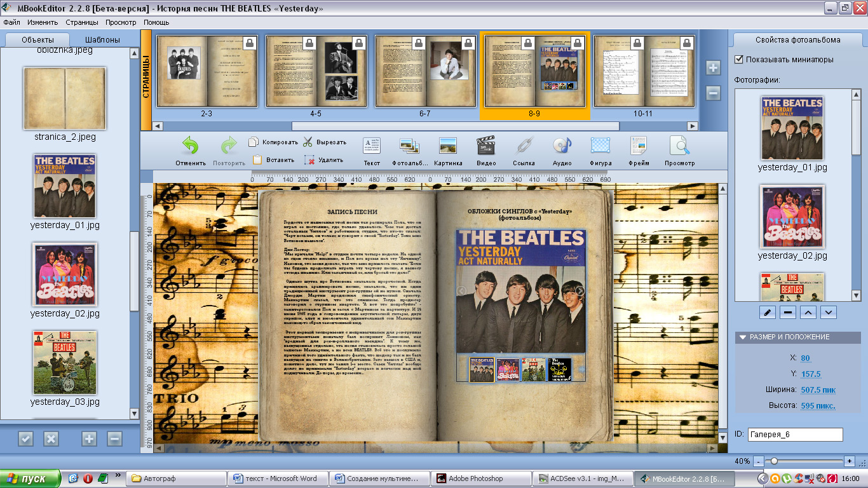Image resolution: width=868 pixels, height=488 pixels.
Task: Change the Высота value 595
Action: [818, 405]
